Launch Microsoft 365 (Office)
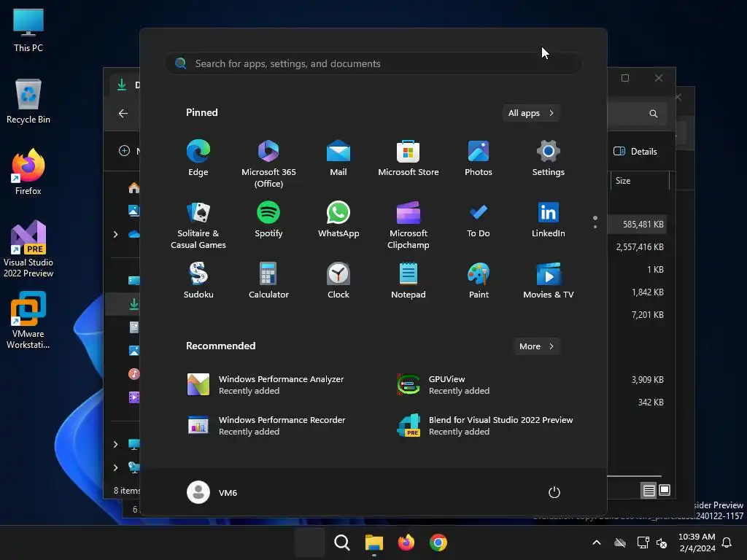The height and width of the screenshot is (560, 747). pyautogui.click(x=268, y=164)
